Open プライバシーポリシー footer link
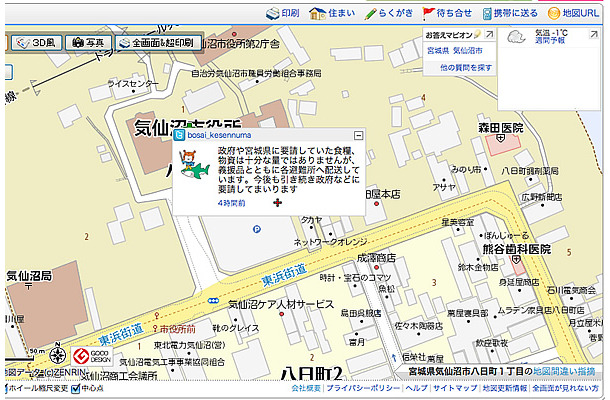Viewport: 610px width, 400px height. [x=363, y=388]
